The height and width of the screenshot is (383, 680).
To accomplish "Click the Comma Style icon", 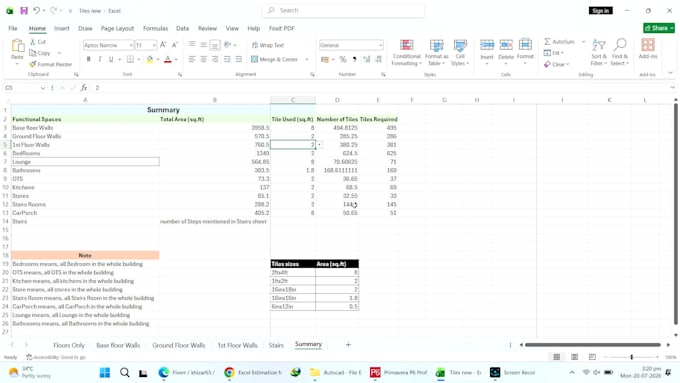I will click(354, 59).
